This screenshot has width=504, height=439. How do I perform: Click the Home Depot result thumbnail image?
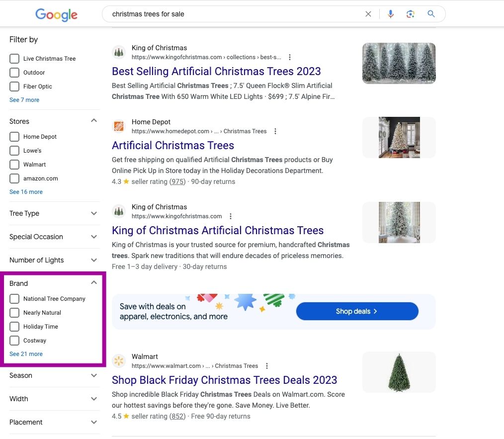pos(399,137)
